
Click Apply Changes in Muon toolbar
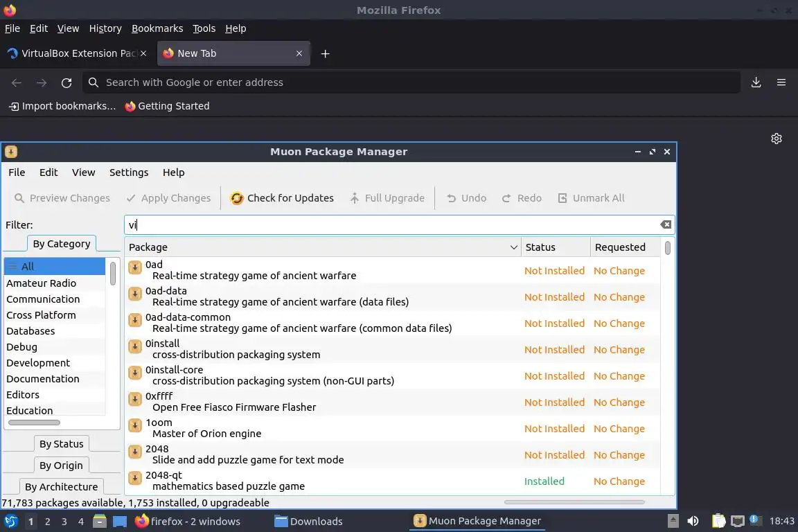168,198
